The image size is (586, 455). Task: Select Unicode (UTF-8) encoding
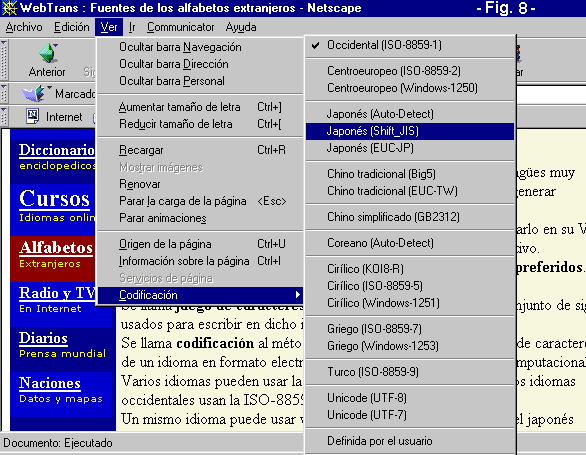pyautogui.click(x=410, y=398)
